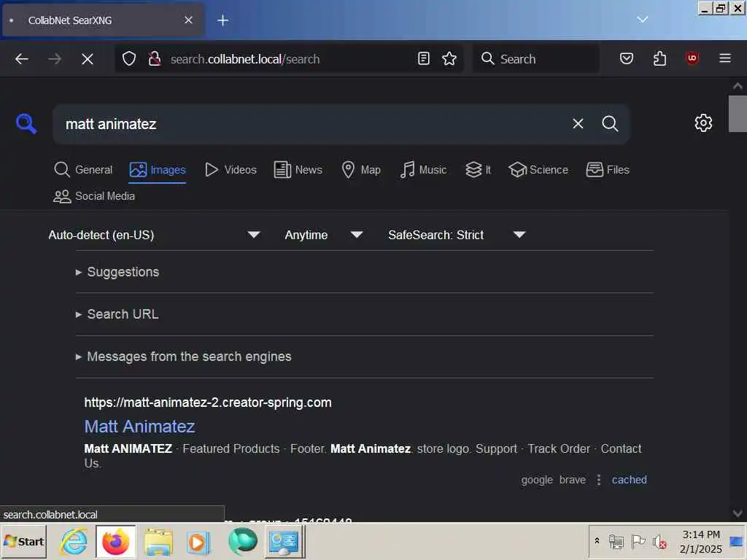Stop page loading with the X button

[88, 59]
